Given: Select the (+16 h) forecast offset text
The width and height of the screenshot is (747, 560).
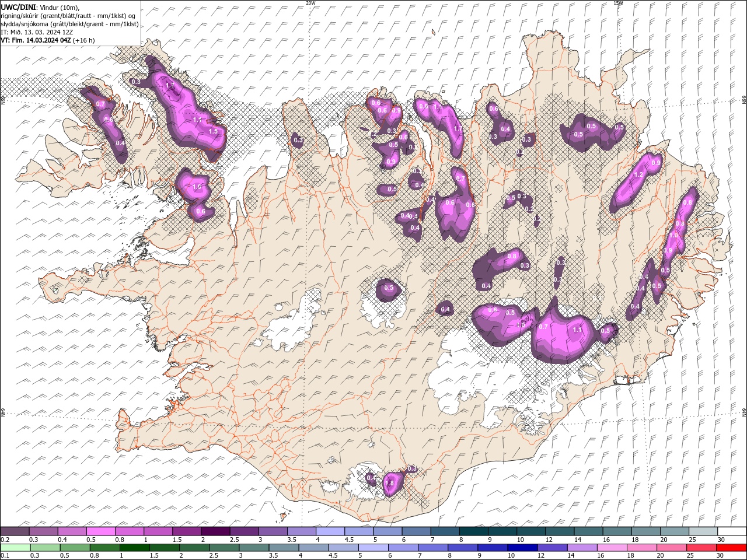Looking at the screenshot, I should click(x=84, y=40).
